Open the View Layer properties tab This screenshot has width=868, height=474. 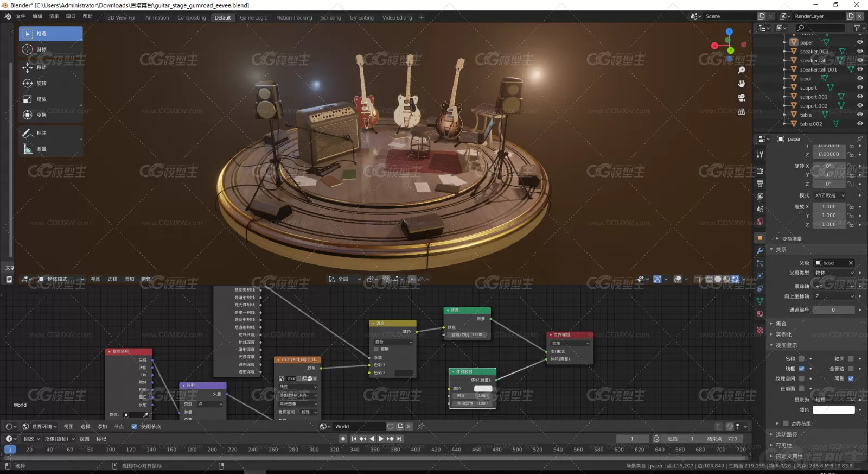(760, 196)
